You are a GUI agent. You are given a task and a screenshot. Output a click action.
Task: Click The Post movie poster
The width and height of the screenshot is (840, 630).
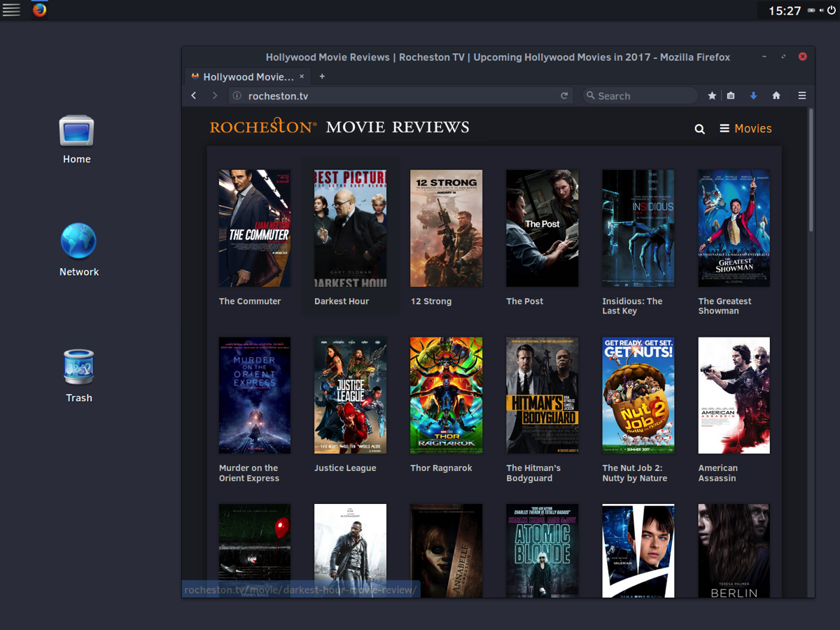click(542, 228)
